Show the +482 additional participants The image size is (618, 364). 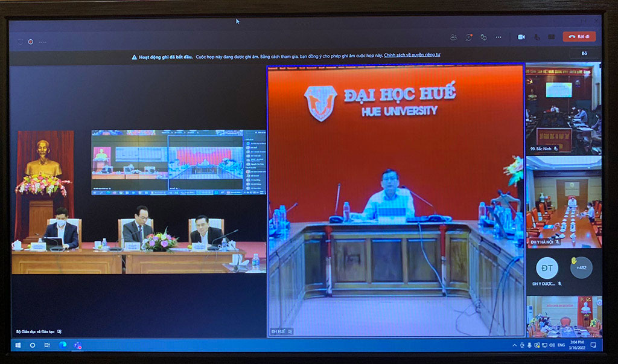pos(581,268)
